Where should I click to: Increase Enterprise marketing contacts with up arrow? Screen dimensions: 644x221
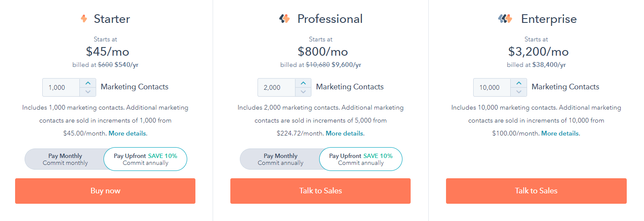519,83
